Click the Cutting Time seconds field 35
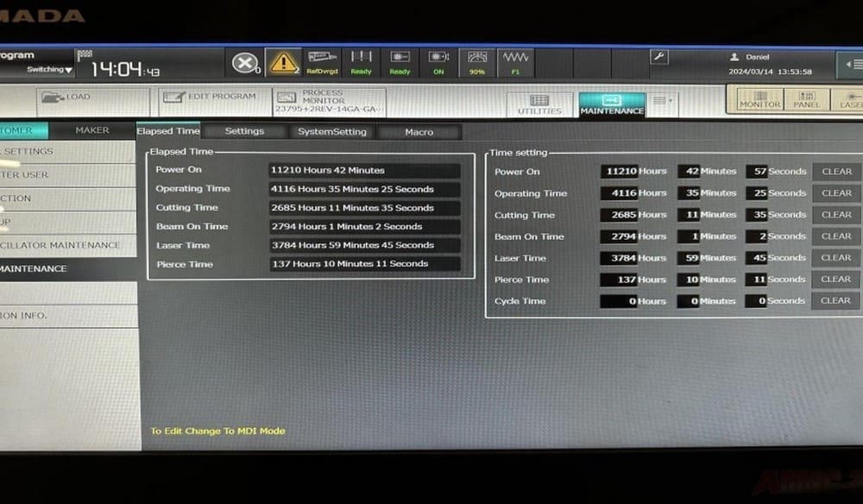 757,215
